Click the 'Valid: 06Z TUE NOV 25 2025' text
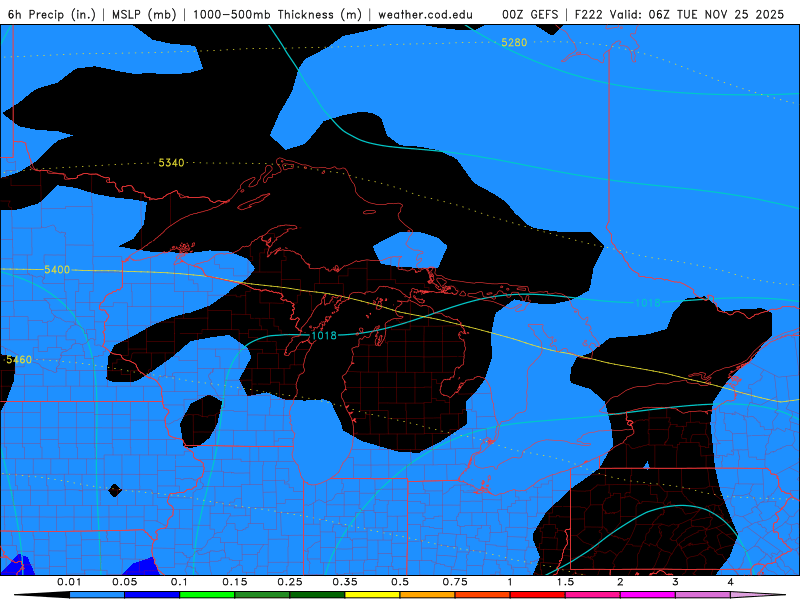 click(696, 14)
